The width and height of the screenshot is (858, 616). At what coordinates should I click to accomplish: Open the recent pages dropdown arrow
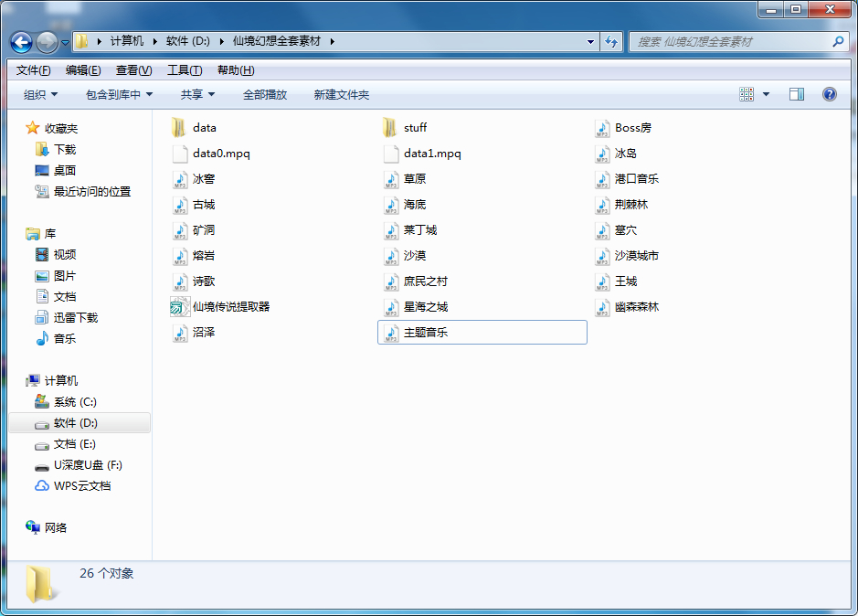tap(65, 42)
